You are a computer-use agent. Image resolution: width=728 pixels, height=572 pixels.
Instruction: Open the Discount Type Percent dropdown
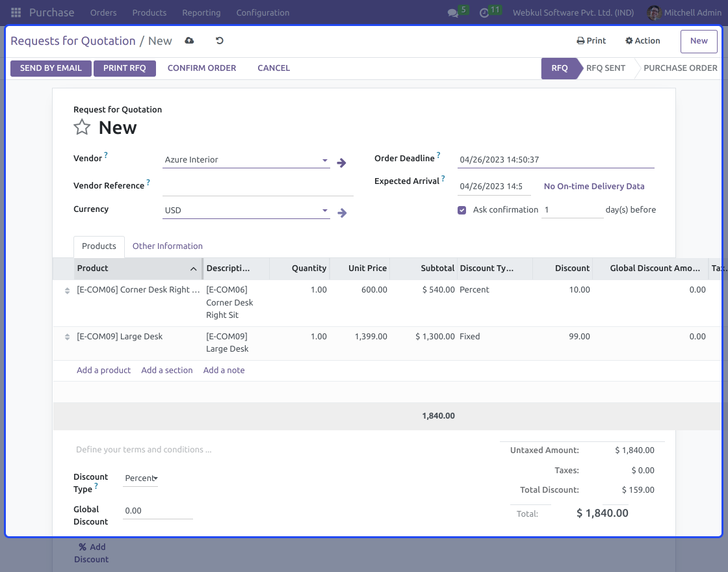140,478
